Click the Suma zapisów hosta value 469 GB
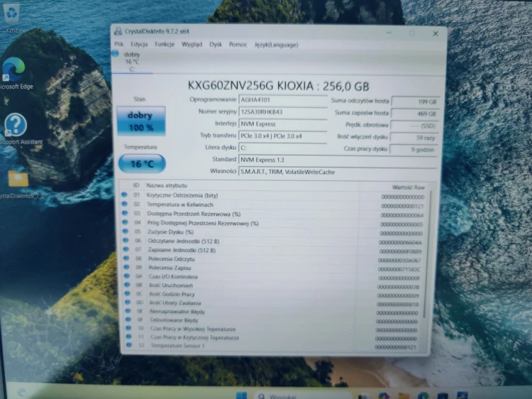Image resolution: width=532 pixels, height=399 pixels. click(415, 114)
